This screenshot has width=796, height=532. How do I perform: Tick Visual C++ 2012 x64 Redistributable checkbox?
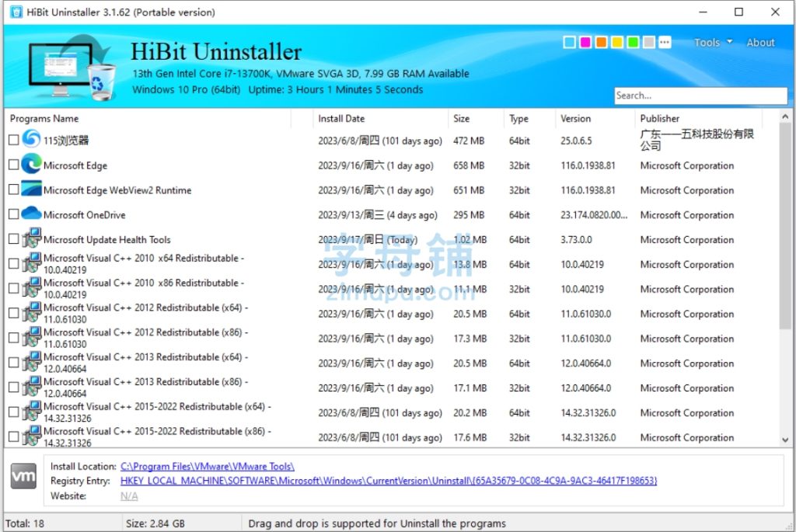tap(14, 314)
